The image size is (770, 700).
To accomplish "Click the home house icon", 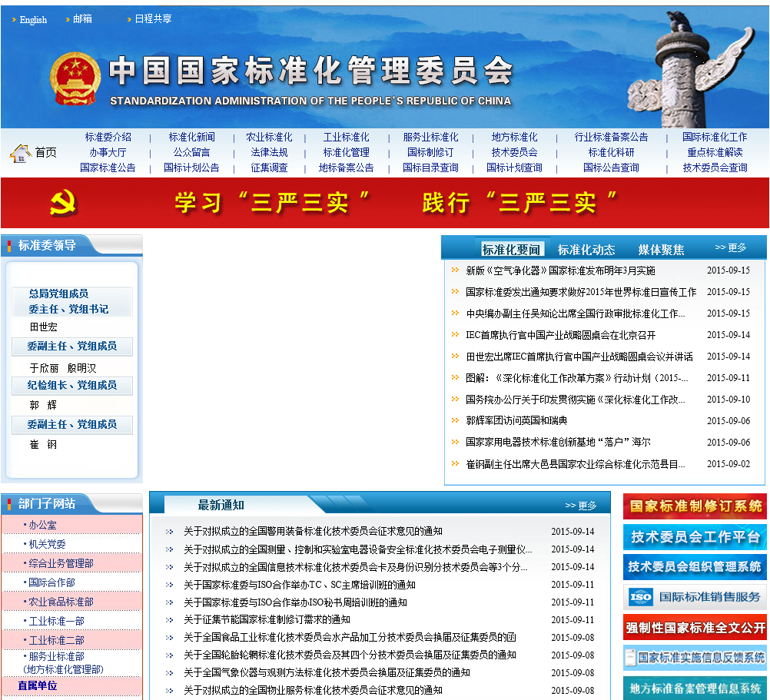I will click(20, 154).
